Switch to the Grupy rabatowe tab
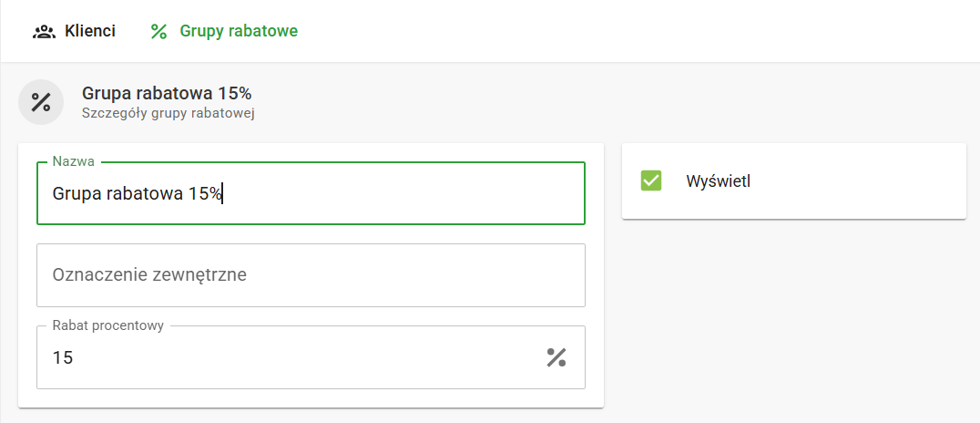The height and width of the screenshot is (423, 980). pyautogui.click(x=239, y=32)
